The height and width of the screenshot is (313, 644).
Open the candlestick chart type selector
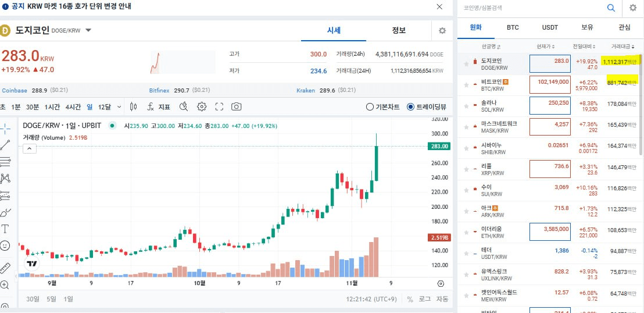pyautogui.click(x=133, y=106)
